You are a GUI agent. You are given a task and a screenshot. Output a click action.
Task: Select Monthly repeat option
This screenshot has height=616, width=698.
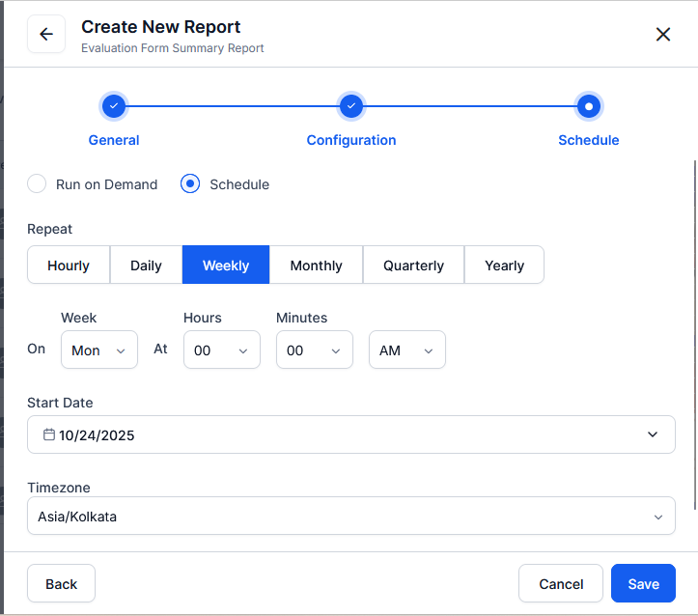tap(316, 266)
